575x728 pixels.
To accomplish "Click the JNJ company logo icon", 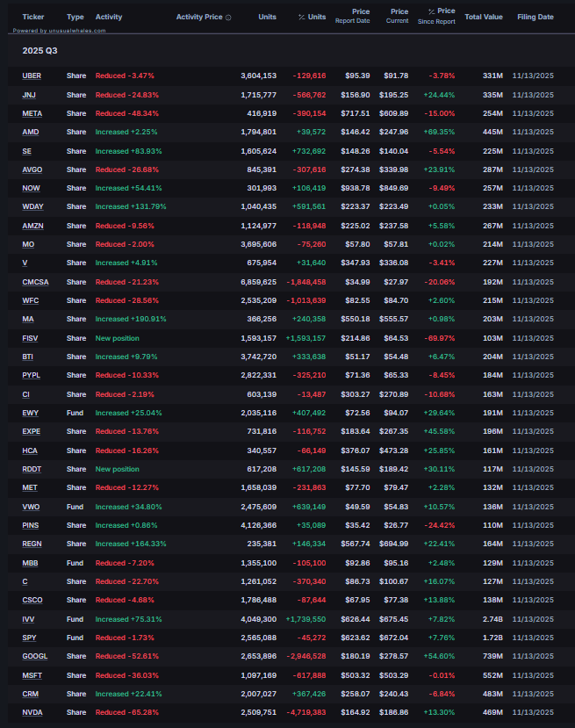I will tap(14, 95).
